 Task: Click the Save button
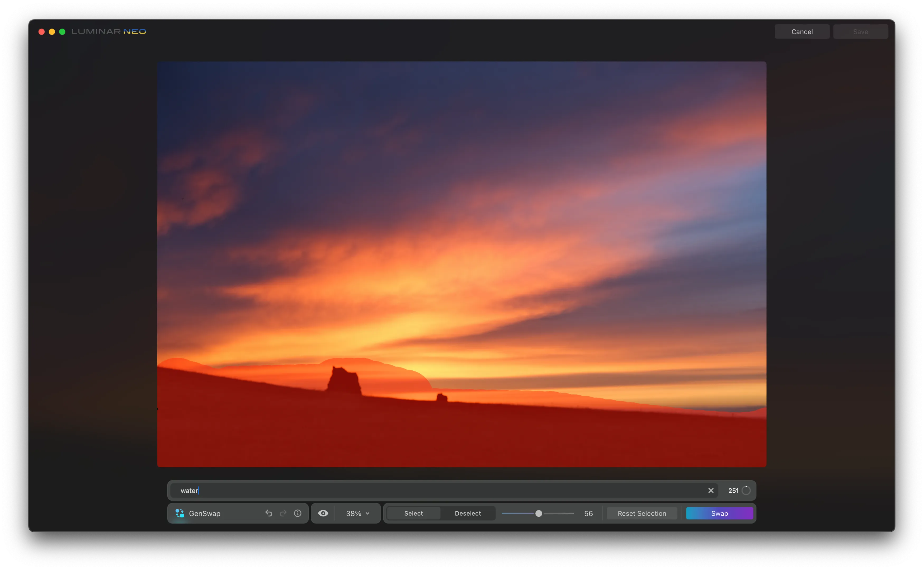pos(860,32)
